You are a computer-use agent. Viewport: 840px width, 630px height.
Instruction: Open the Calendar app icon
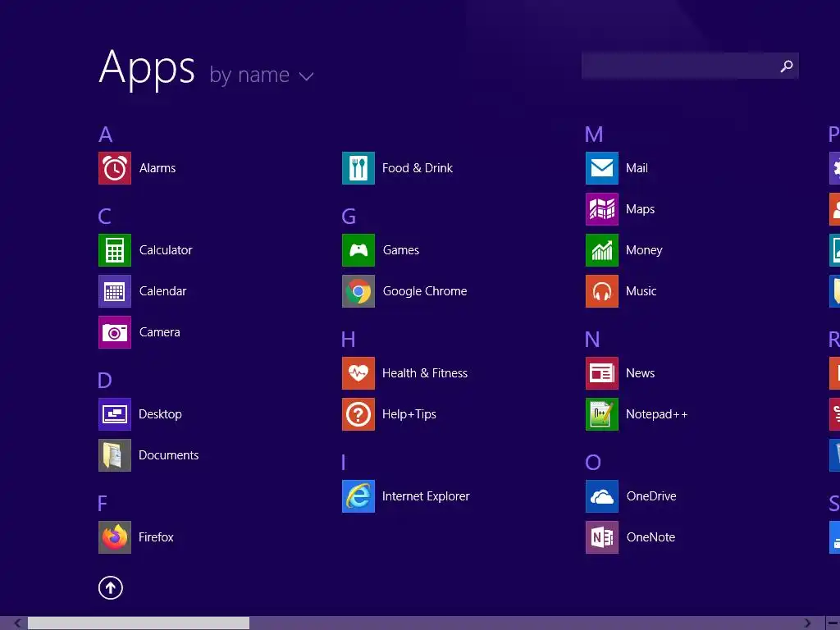pos(115,291)
